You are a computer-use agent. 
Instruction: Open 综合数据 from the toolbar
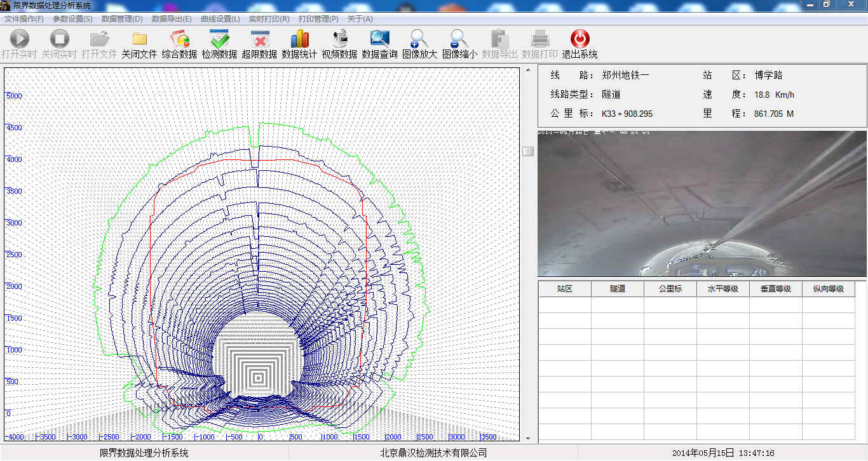point(179,39)
